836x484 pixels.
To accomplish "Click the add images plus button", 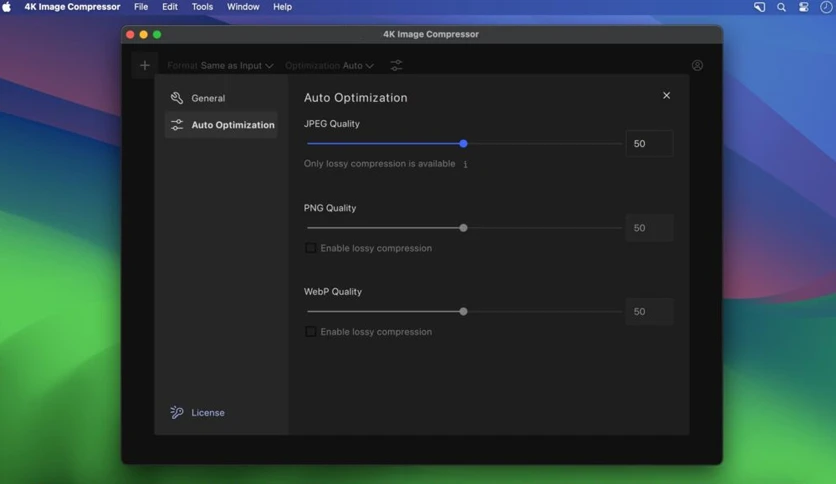I will [144, 66].
